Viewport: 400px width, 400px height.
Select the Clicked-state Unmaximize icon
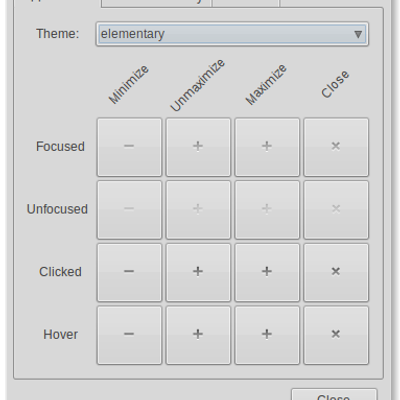(x=198, y=272)
